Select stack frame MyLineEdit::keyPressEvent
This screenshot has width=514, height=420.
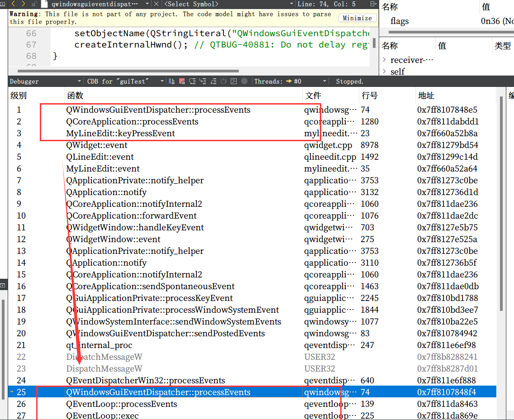click(252, 134)
